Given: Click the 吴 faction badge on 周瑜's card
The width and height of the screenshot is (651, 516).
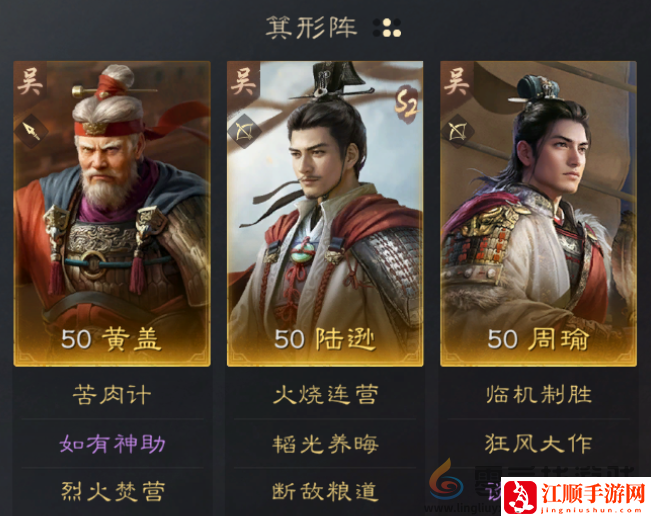Looking at the screenshot, I should point(456,81).
